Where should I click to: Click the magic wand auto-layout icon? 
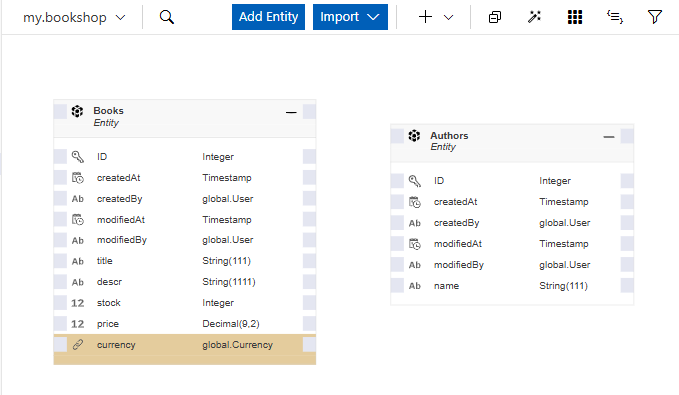[x=534, y=17]
